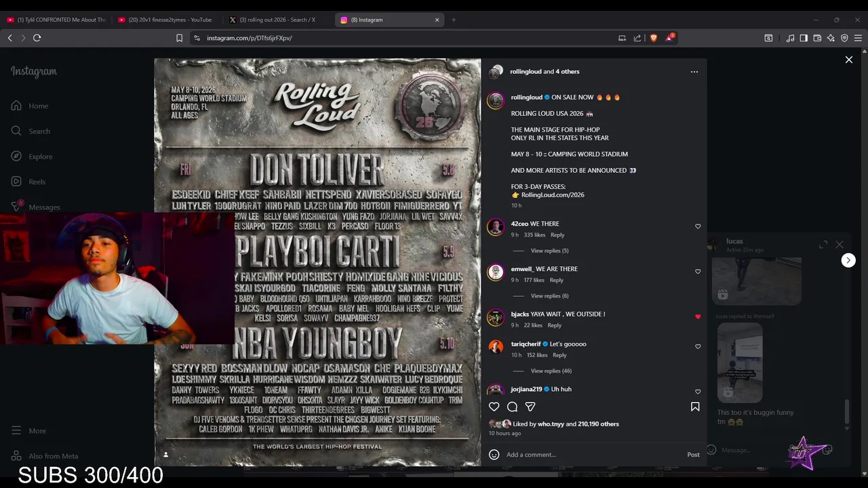Image resolution: width=868 pixels, height=488 pixels.
Task: Reply to the emwell_ comment
Action: (x=556, y=280)
